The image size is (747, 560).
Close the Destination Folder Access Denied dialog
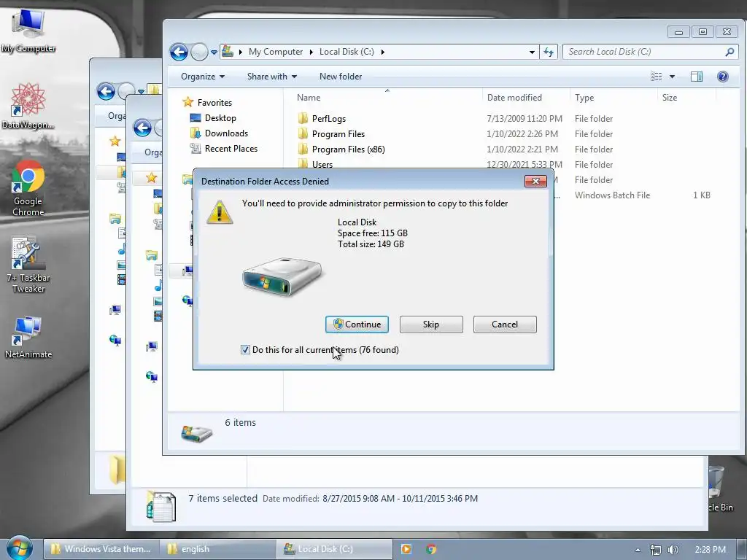click(x=535, y=181)
